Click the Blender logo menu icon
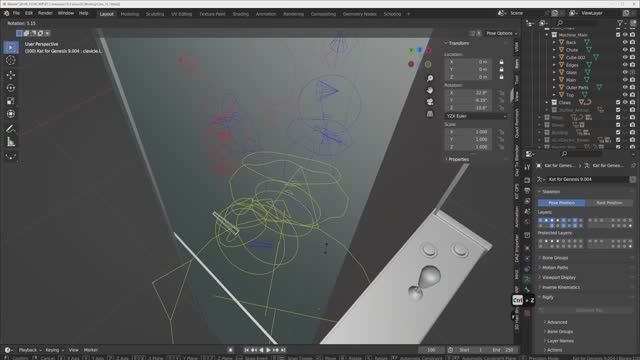 6,13
